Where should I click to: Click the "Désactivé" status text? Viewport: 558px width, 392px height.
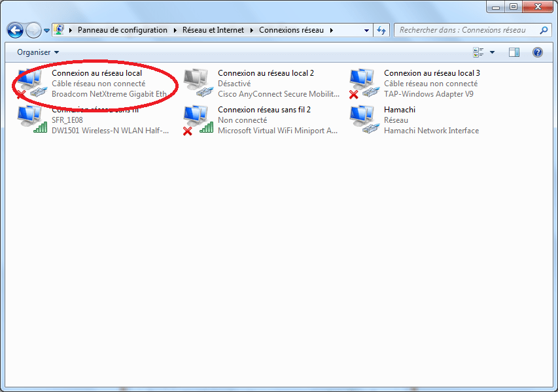pyautogui.click(x=234, y=84)
